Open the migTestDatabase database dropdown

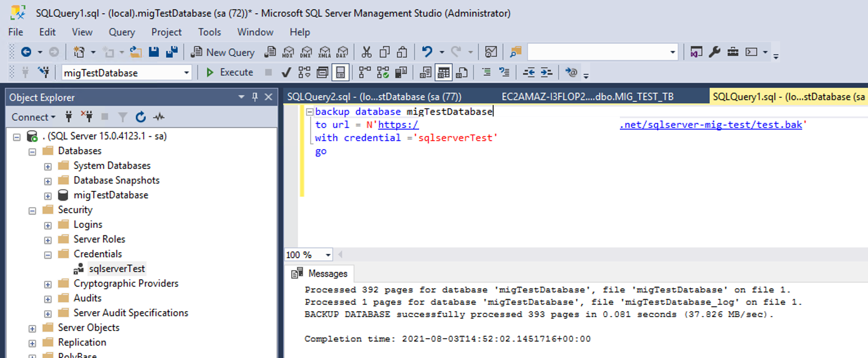(187, 73)
